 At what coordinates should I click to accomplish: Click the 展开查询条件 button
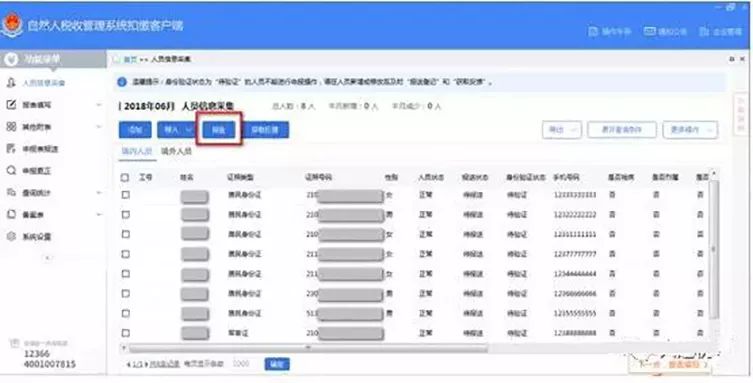(622, 130)
